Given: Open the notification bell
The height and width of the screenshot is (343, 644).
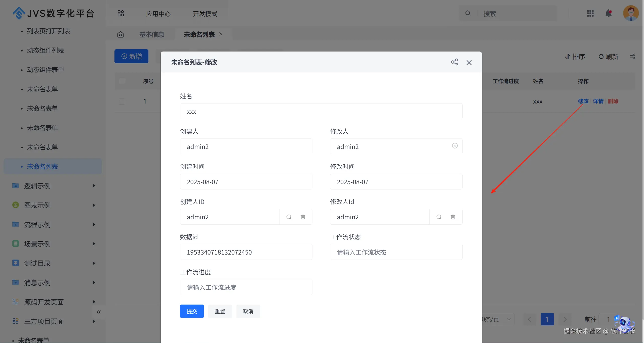Looking at the screenshot, I should pyautogui.click(x=609, y=13).
